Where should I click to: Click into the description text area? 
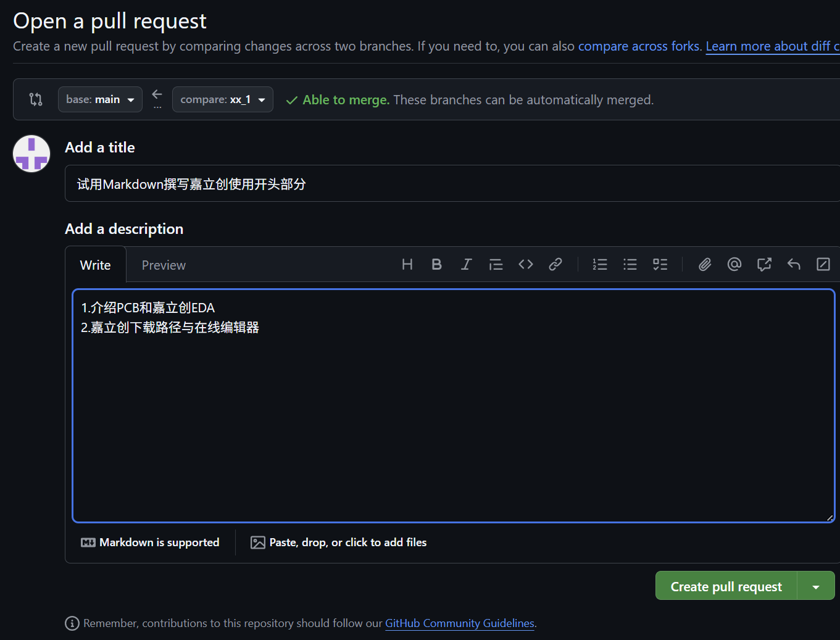[454, 405]
